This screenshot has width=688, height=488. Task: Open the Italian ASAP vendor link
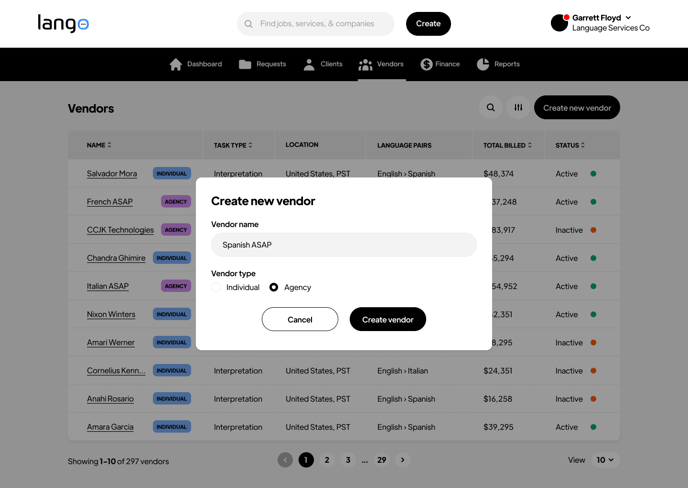click(108, 286)
